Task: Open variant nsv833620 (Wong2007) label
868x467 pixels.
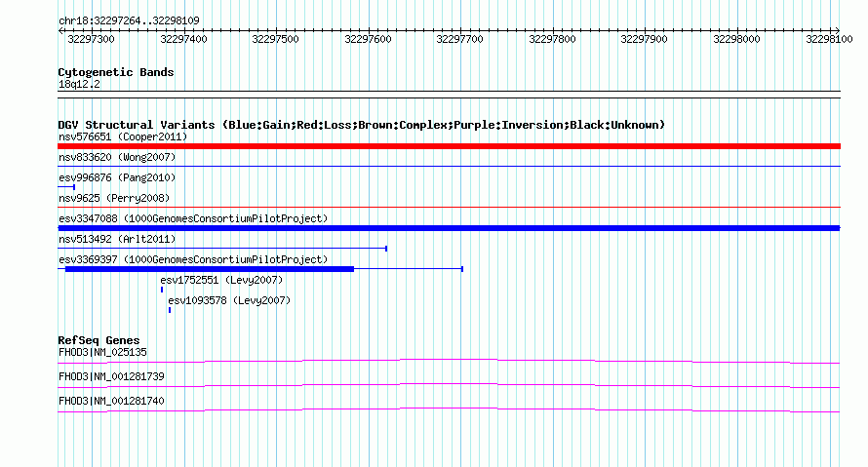Action: (117, 157)
